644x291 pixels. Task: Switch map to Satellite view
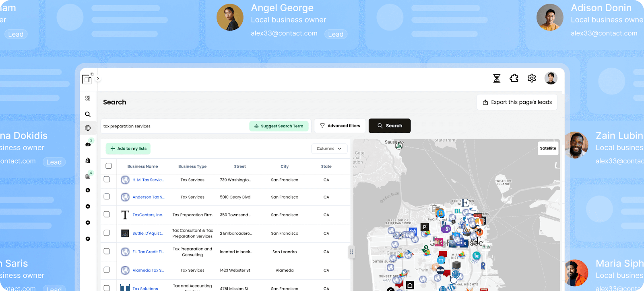[x=548, y=148]
